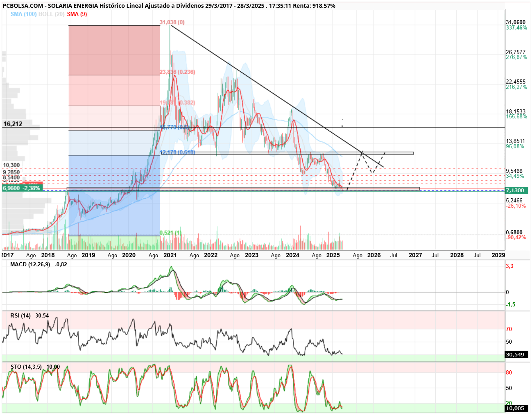Select the green 0,521 (1) Fibonacci label
This screenshot has width=532, height=415.
(x=170, y=233)
